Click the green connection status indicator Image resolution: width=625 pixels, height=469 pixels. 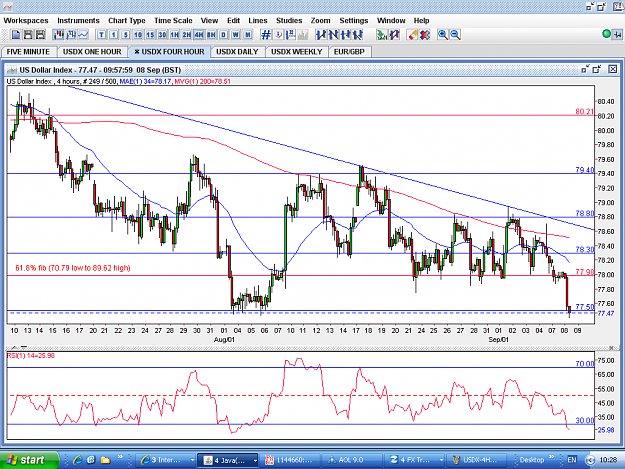point(606,34)
